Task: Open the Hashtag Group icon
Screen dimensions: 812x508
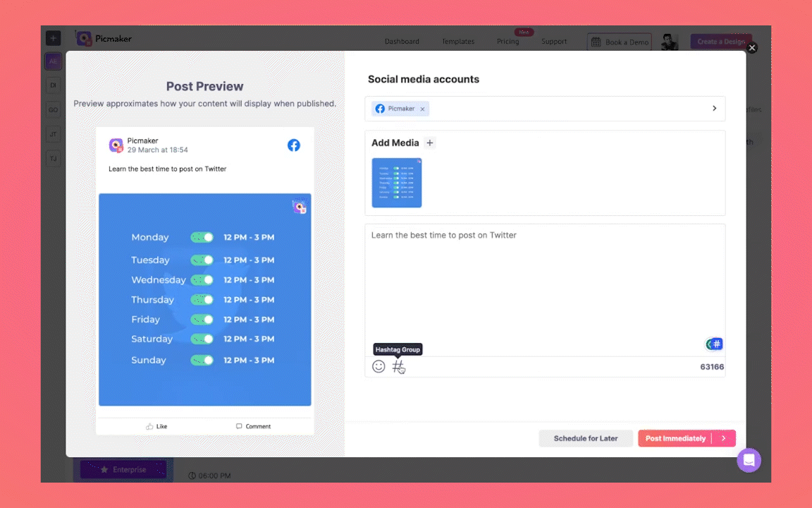Action: point(398,366)
